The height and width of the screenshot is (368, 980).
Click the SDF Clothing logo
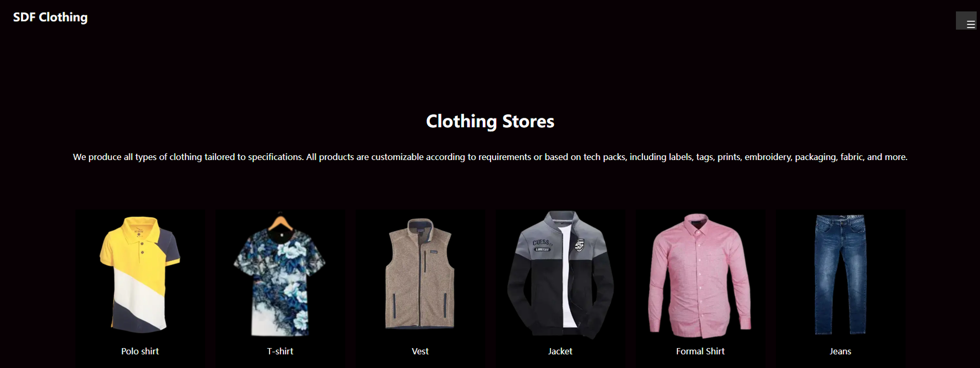click(x=50, y=17)
